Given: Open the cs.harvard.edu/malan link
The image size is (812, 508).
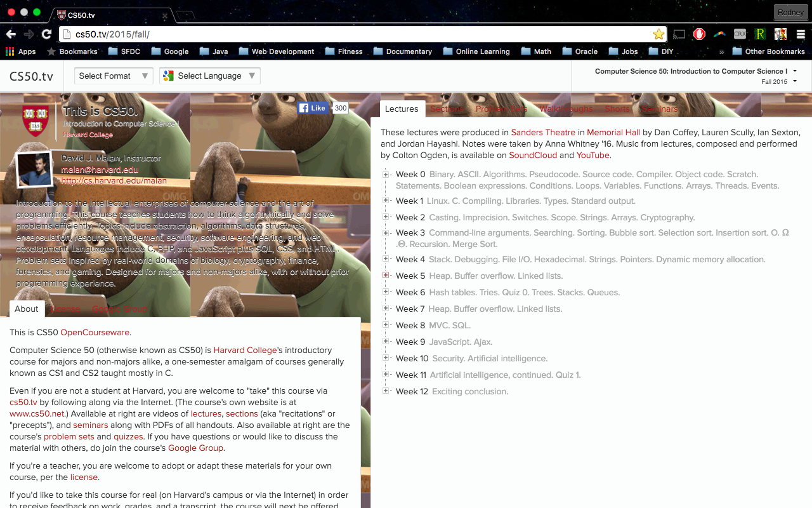Looking at the screenshot, I should [x=114, y=181].
